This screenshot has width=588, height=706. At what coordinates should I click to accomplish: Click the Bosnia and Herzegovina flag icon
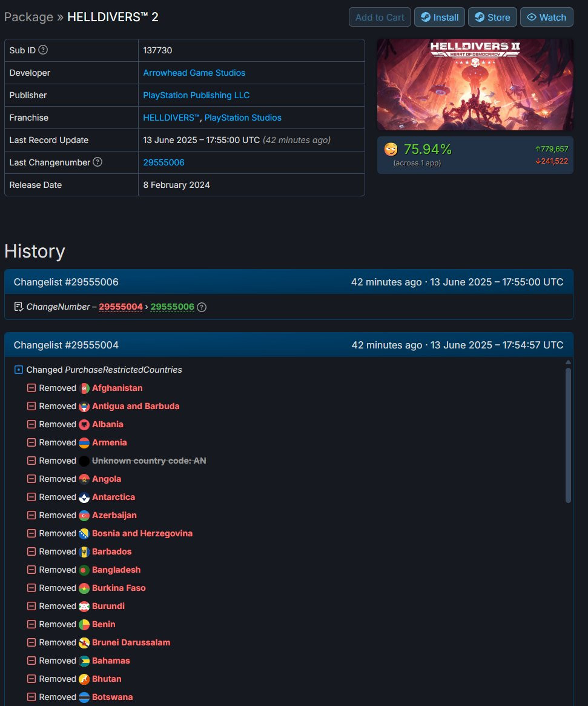click(84, 533)
